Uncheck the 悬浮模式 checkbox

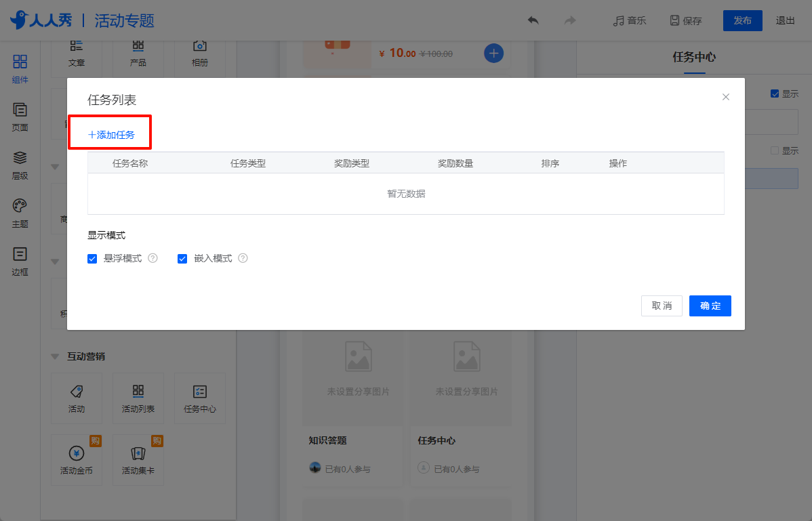(x=92, y=259)
